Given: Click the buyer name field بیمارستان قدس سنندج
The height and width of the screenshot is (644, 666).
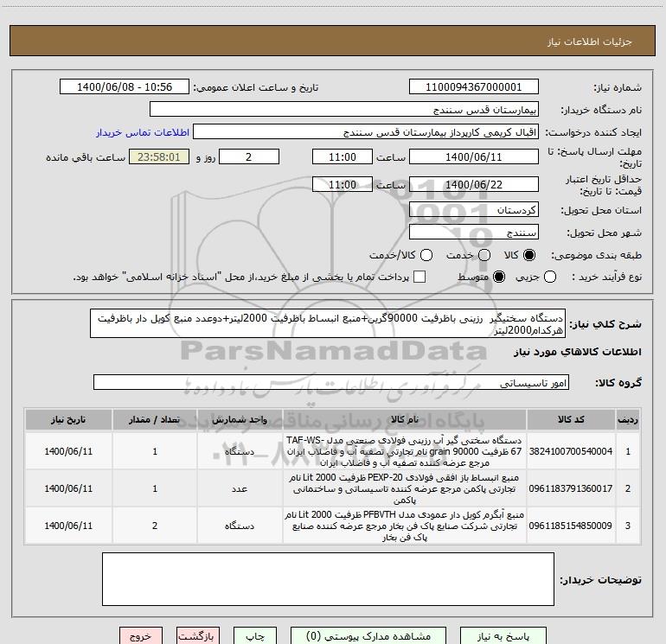Looking at the screenshot, I should (344, 110).
